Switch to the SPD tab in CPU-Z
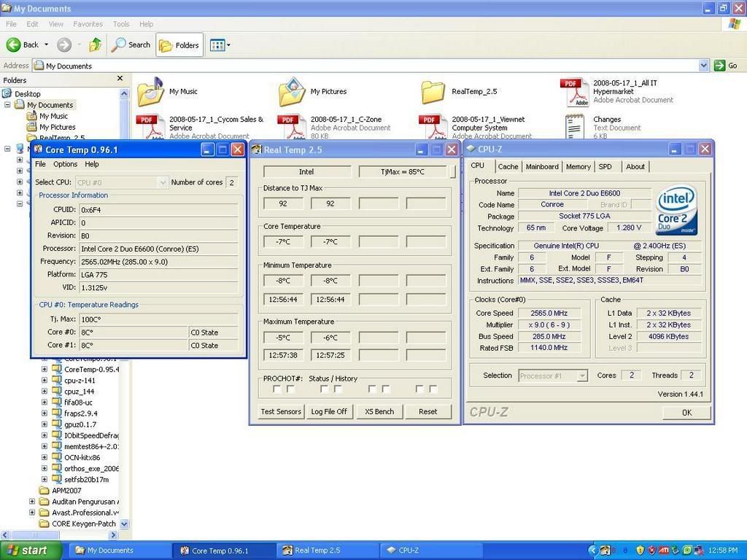This screenshot has width=747, height=560. pyautogui.click(x=605, y=166)
